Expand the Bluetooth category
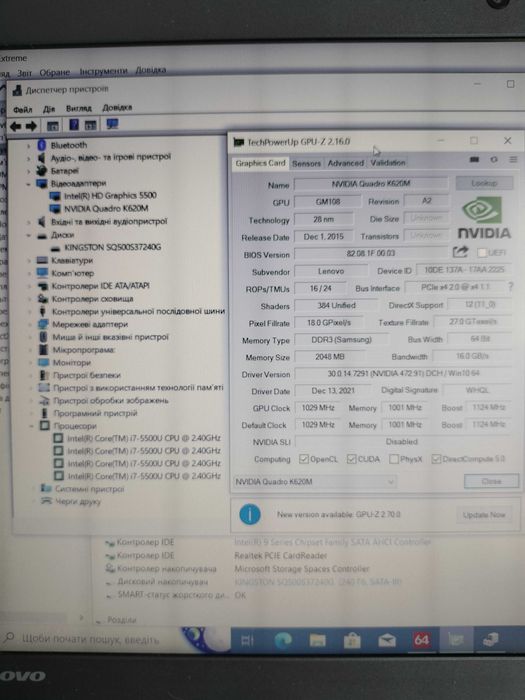The height and width of the screenshot is (700, 525). pos(29,146)
